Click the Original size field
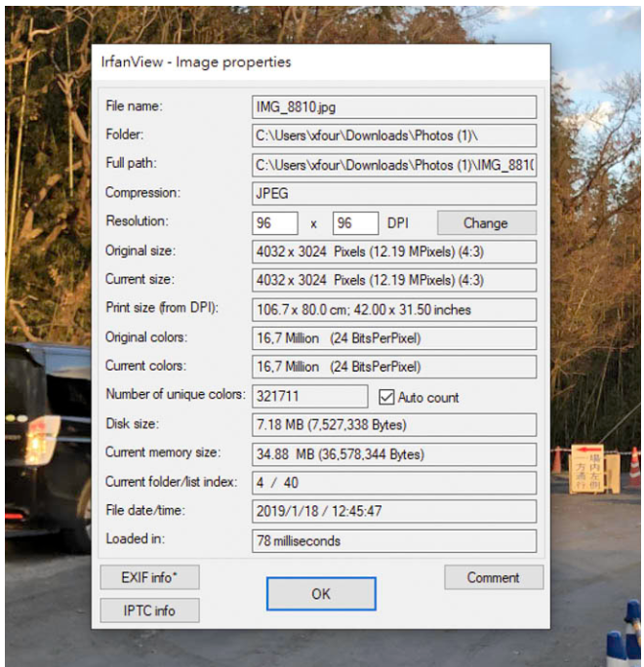The width and height of the screenshot is (644, 667). pos(393,252)
